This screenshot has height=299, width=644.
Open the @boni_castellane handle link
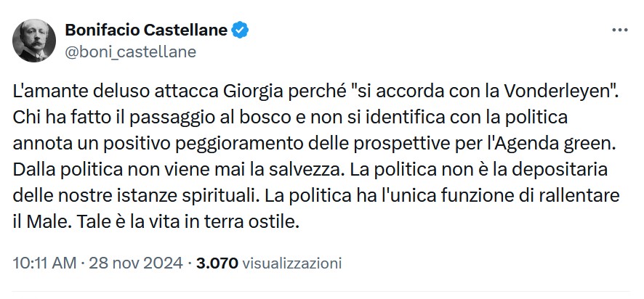[x=131, y=52]
